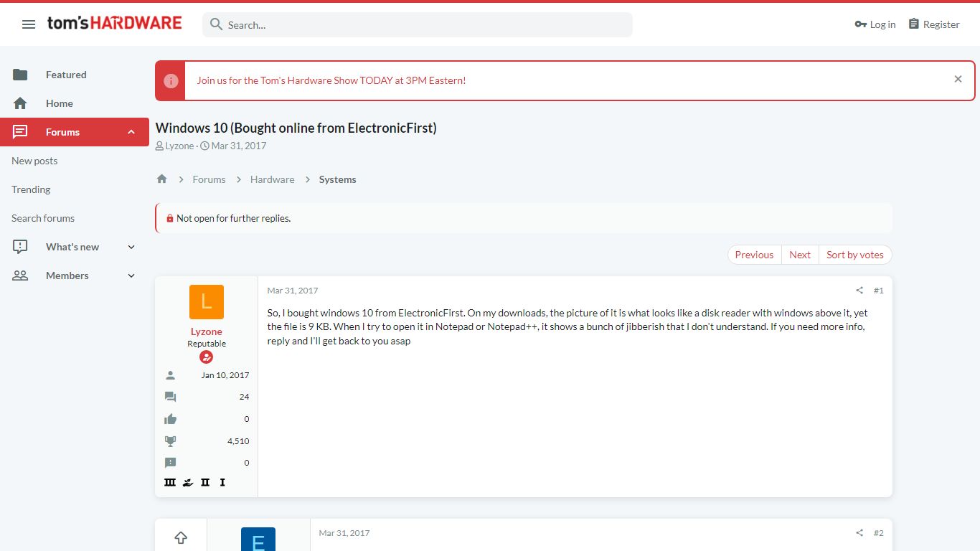Click Lyzone's orange L avatar
The height and width of the screenshot is (551, 980).
(x=207, y=302)
